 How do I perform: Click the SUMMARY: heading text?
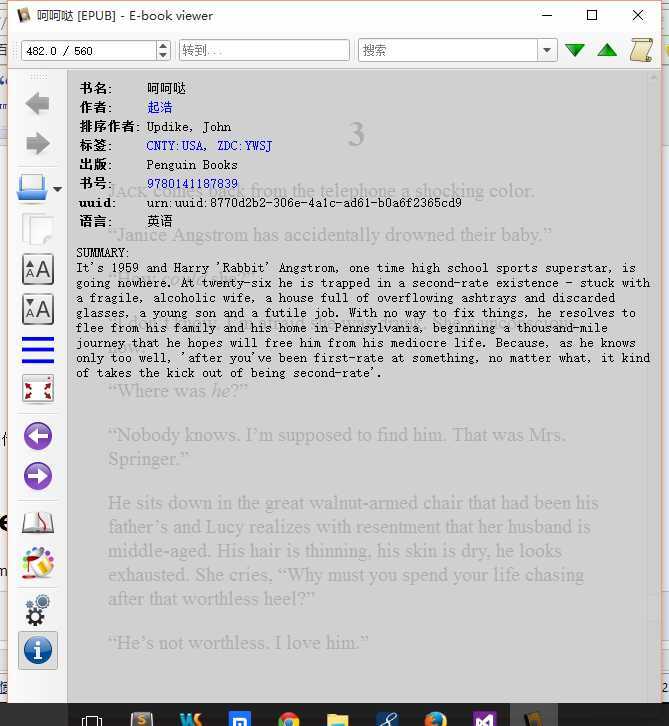[x=103, y=253]
